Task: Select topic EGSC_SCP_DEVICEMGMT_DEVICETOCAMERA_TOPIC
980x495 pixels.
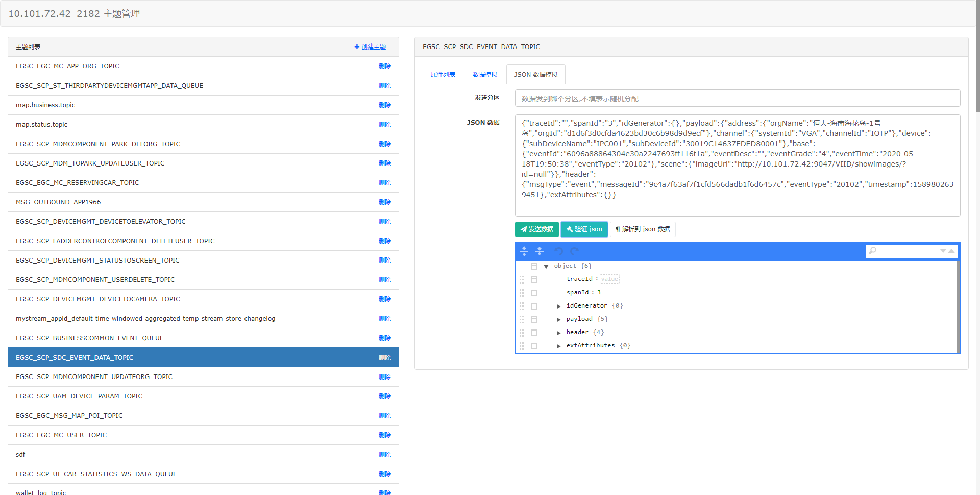Action: point(203,299)
